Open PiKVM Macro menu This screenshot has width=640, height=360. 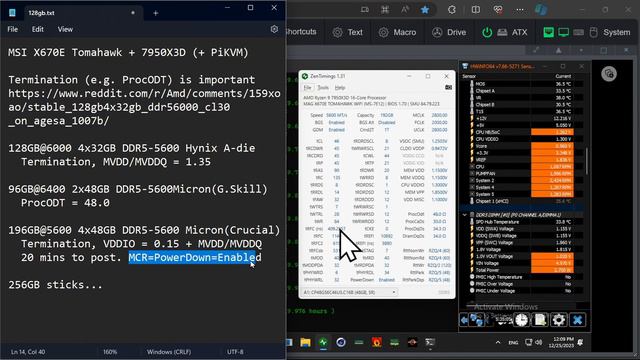[x=397, y=32]
